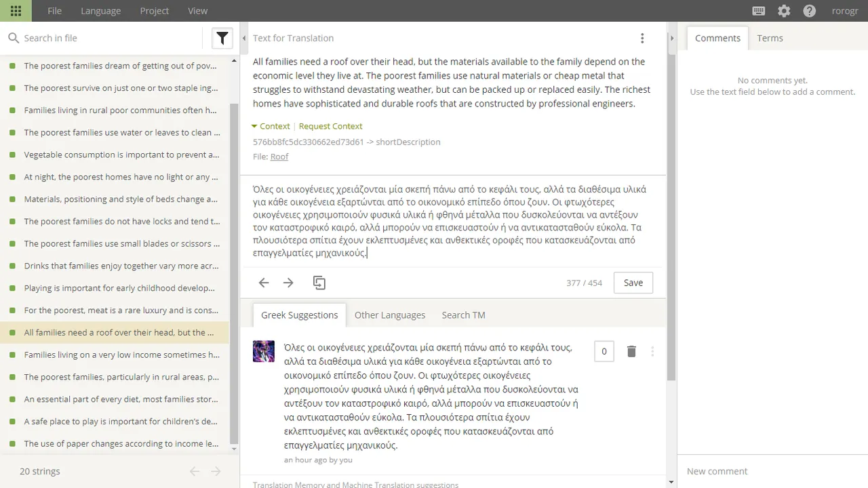Select string 'The poorest families use small blades'

(115, 244)
